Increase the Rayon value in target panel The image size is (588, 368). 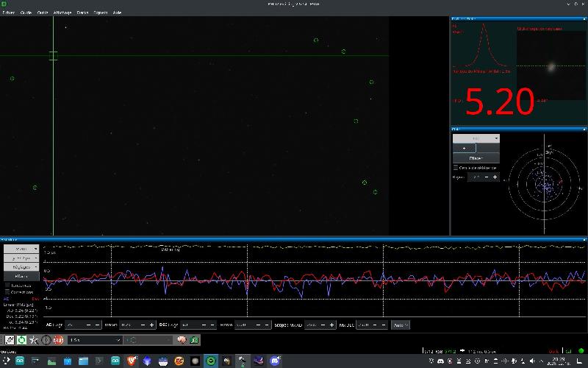pos(495,177)
